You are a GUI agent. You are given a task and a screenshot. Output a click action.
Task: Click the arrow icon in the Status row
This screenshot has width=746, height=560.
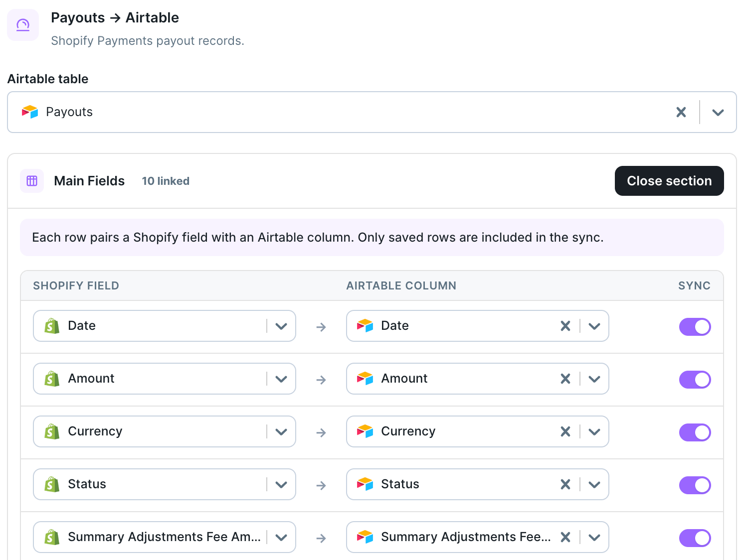point(321,485)
